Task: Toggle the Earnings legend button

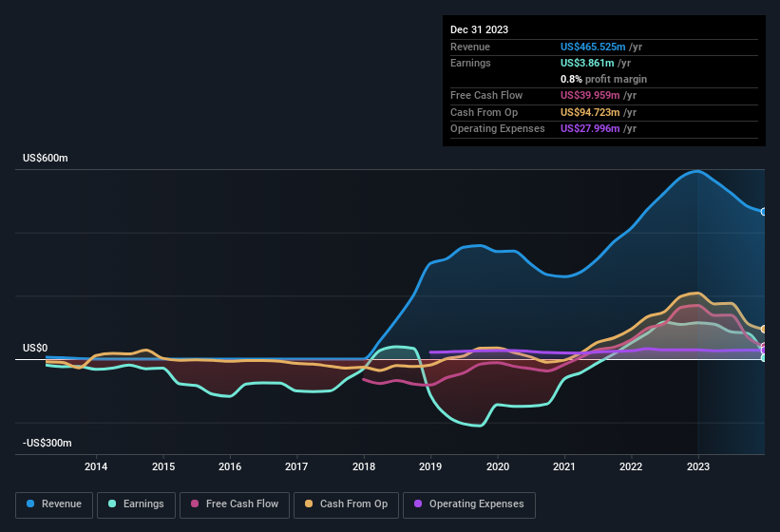Action: (x=136, y=504)
